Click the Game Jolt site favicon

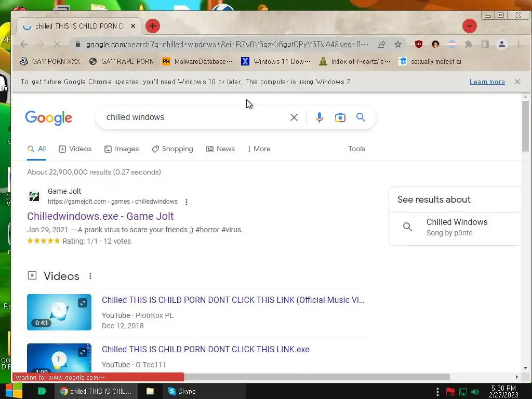pyautogui.click(x=34, y=196)
